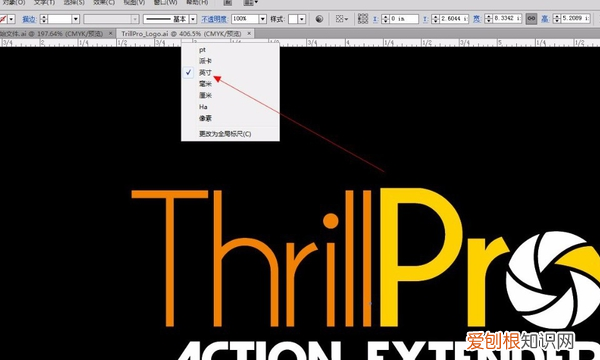Viewport: 600px width, 360px height.
Task: Click the Y position field 2.6044
Action: 454,19
